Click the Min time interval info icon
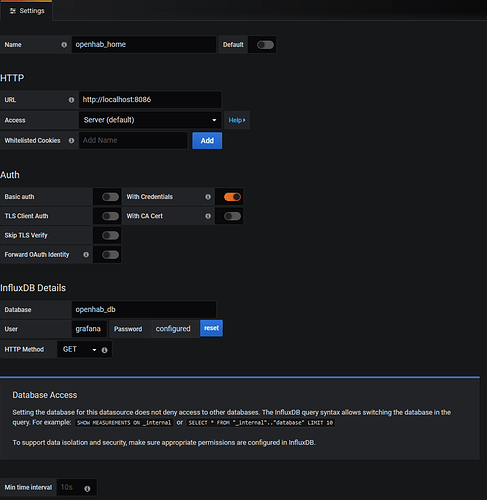The image size is (487, 500). tap(87, 489)
